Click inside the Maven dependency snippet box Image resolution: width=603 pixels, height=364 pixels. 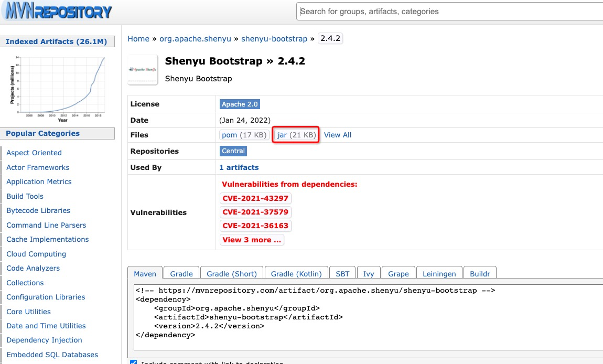pyautogui.click(x=369, y=317)
